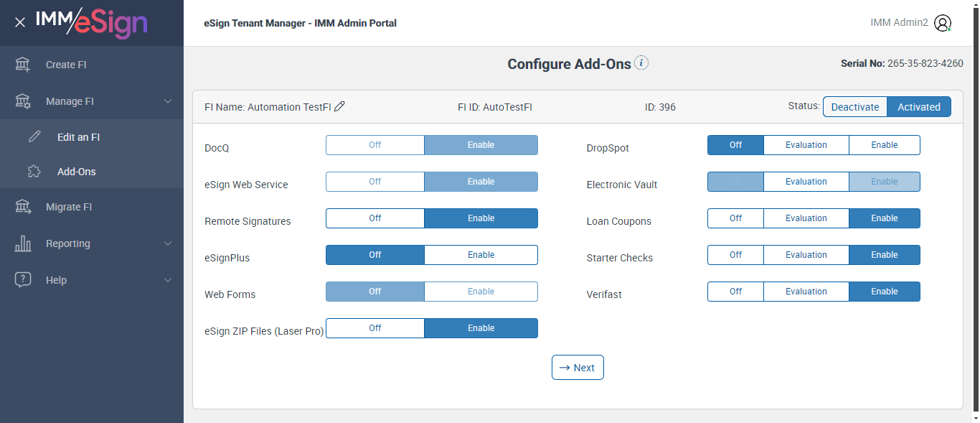Screen dimensions: 980x423
Task: Click the Migrate FI icon
Action: click(23, 207)
